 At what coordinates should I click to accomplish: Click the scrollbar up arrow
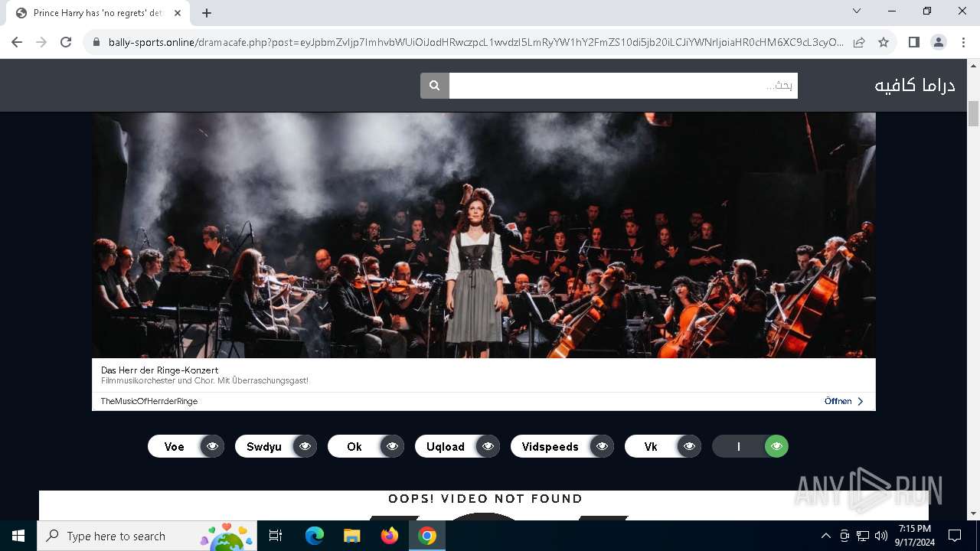pos(974,65)
